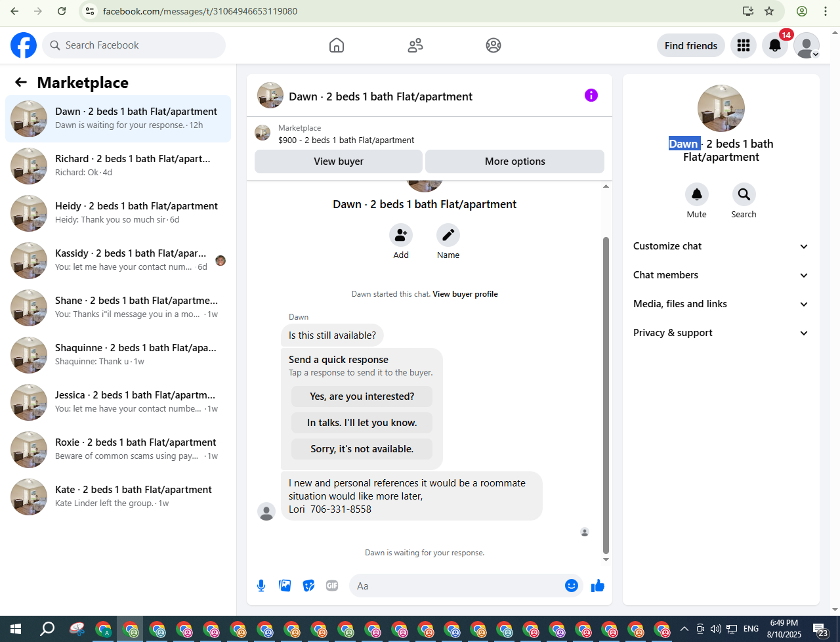View site information icon in address bar
840x642 pixels.
click(91, 11)
